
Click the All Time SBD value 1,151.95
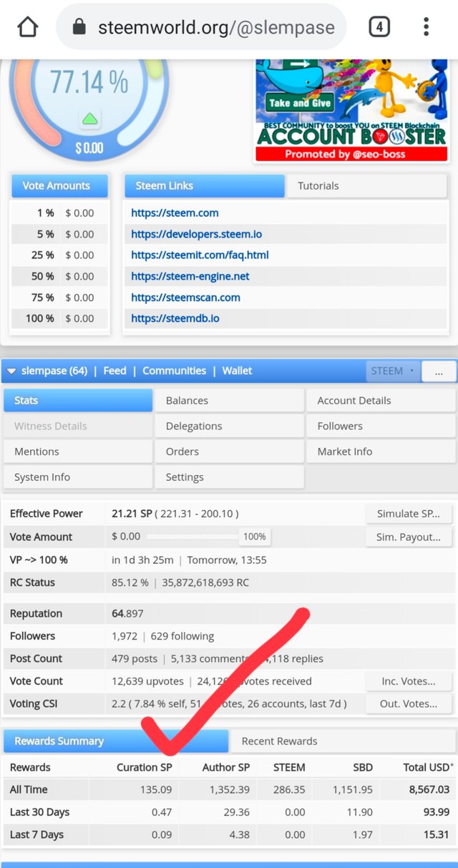pos(352,789)
